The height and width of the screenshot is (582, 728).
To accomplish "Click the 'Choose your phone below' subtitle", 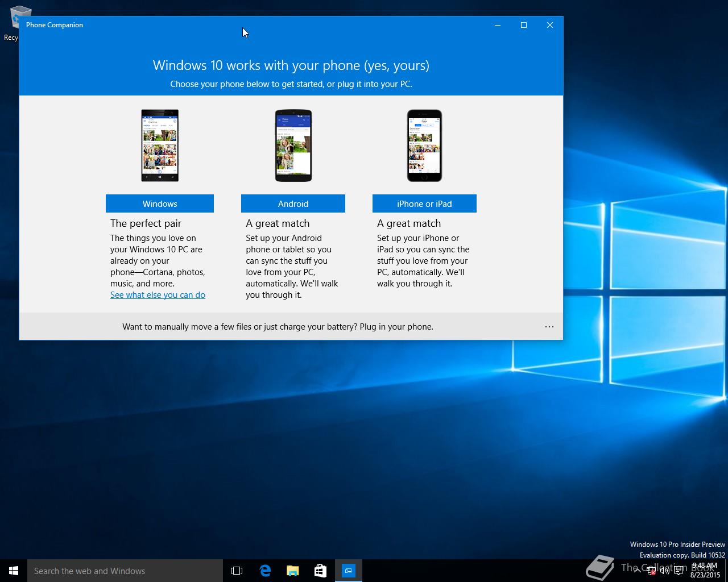I will pos(291,84).
